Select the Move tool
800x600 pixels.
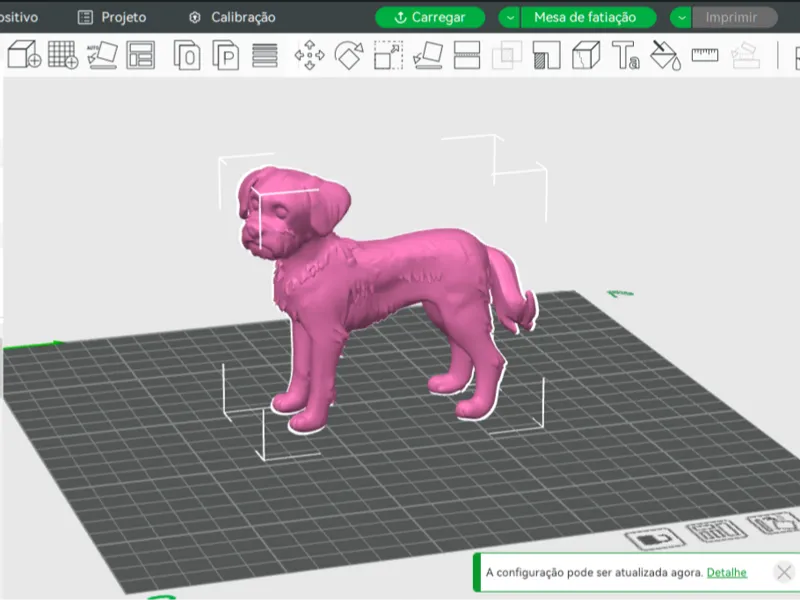[309, 55]
